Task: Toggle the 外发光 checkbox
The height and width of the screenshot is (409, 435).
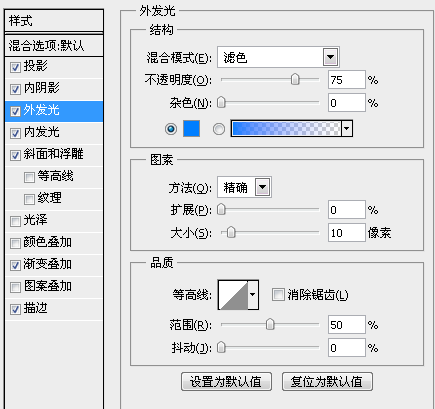Action: [15, 111]
